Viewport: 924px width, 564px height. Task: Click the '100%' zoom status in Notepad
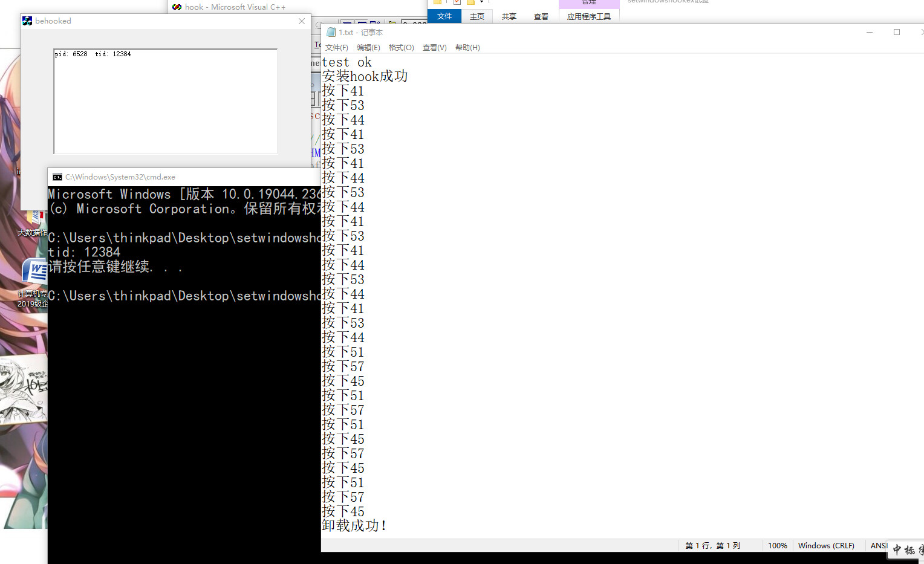click(778, 546)
